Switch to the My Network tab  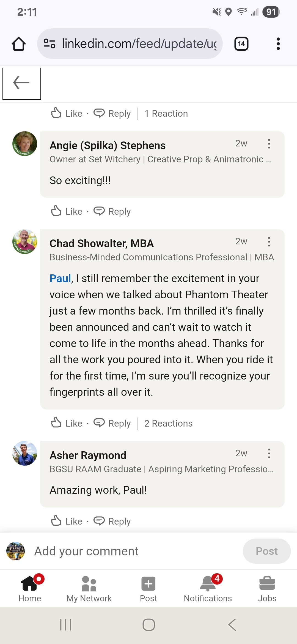click(x=89, y=589)
